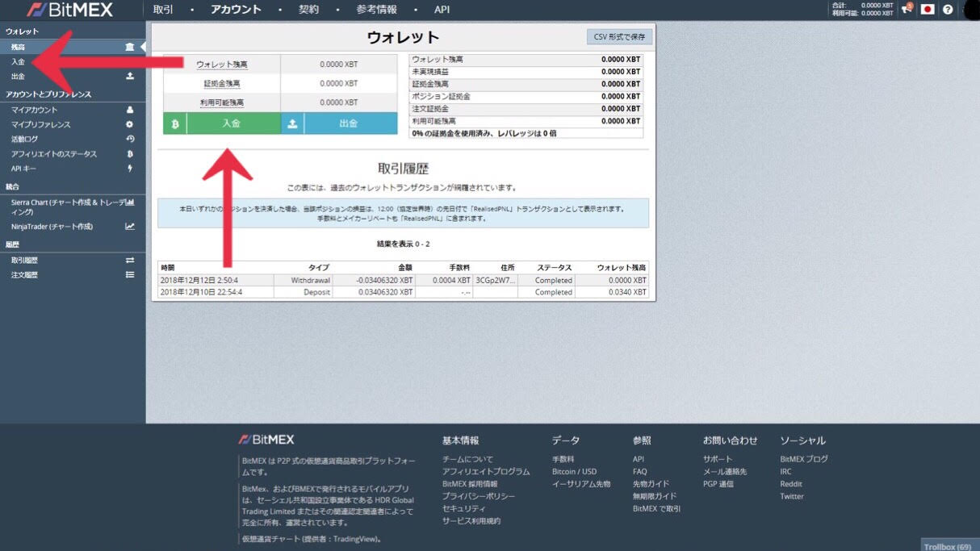The width and height of the screenshot is (980, 551).
Task: Open 手数料 footer link
Action: [563, 459]
